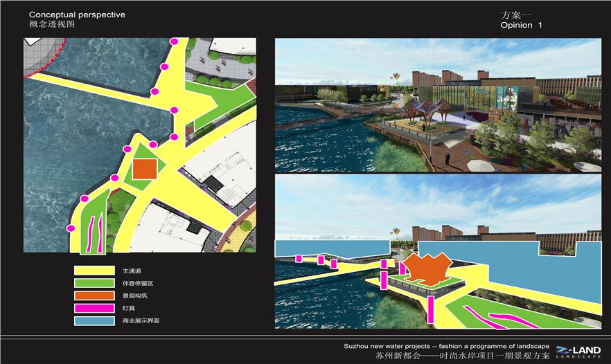Click the yellow legend swatch for 主通道
The height and width of the screenshot is (364, 611).
point(94,271)
